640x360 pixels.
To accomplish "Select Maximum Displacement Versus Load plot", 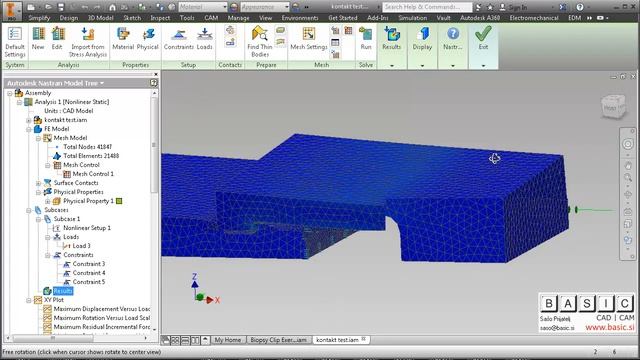I will (102, 309).
